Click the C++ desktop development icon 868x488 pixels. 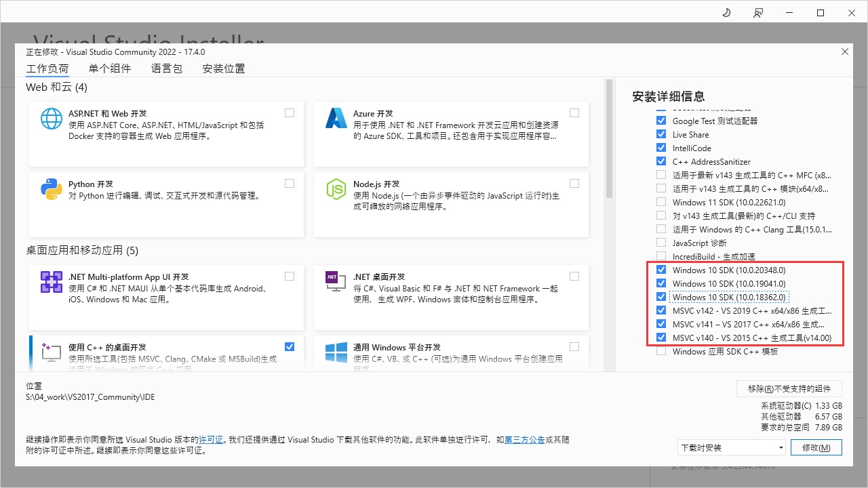pos(52,351)
